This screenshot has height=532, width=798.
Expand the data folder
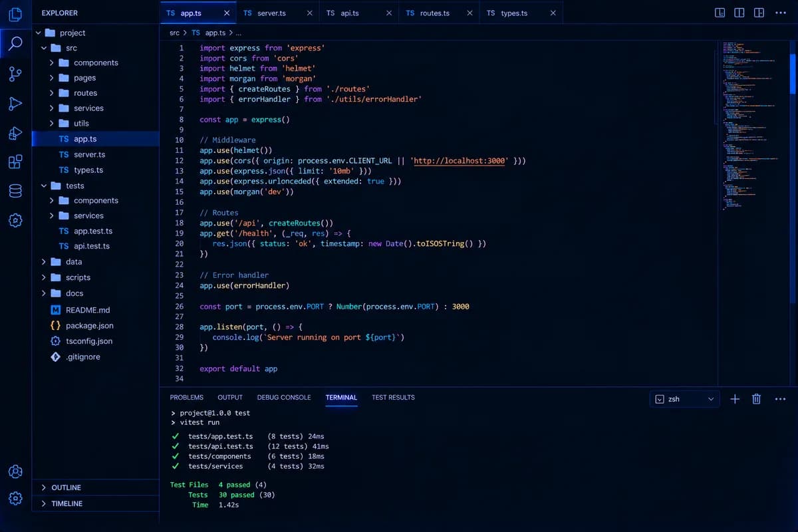pos(44,261)
